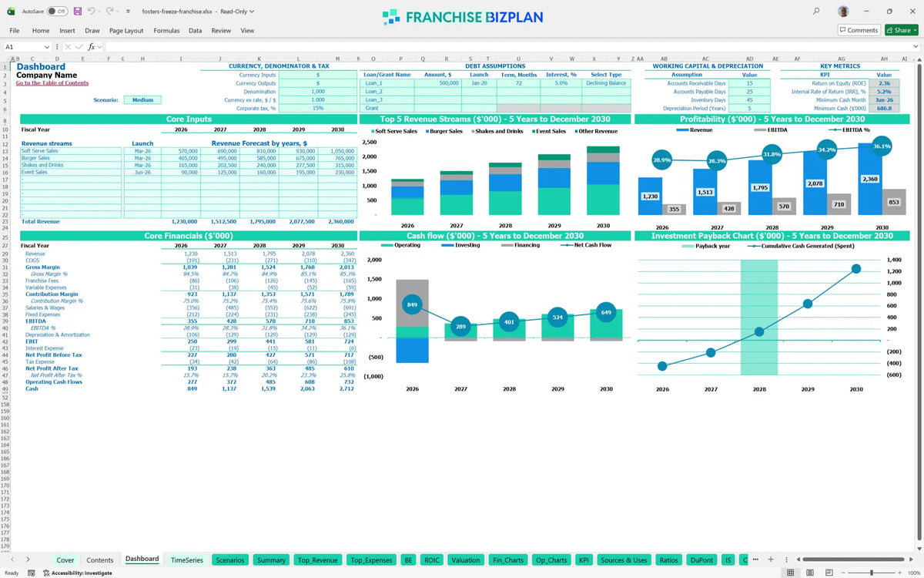
Task: Click the Corporate tax 15% cell
Action: 317,109
